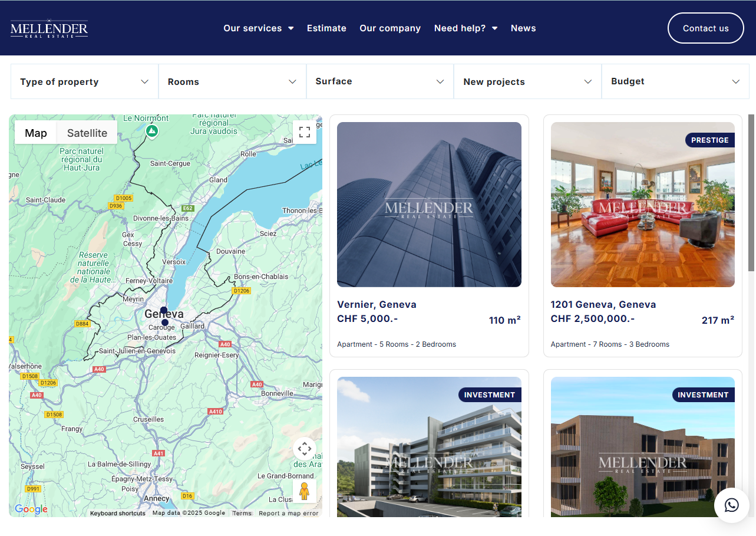756x536 pixels.
Task: Switch the map to Satellite view
Action: coord(87,133)
